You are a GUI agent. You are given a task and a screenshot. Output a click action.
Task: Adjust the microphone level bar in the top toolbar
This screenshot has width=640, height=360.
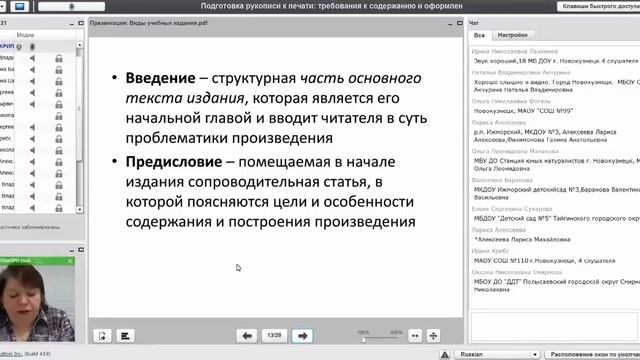point(71,6)
